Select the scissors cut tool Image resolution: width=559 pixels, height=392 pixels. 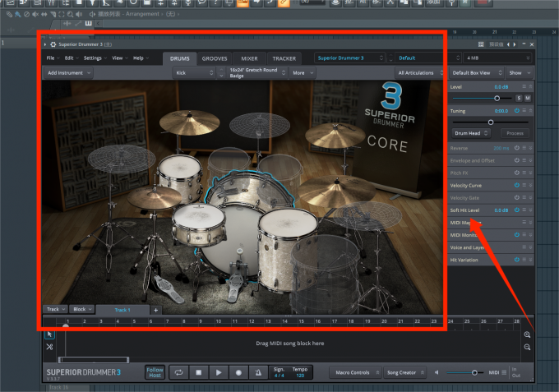49,347
